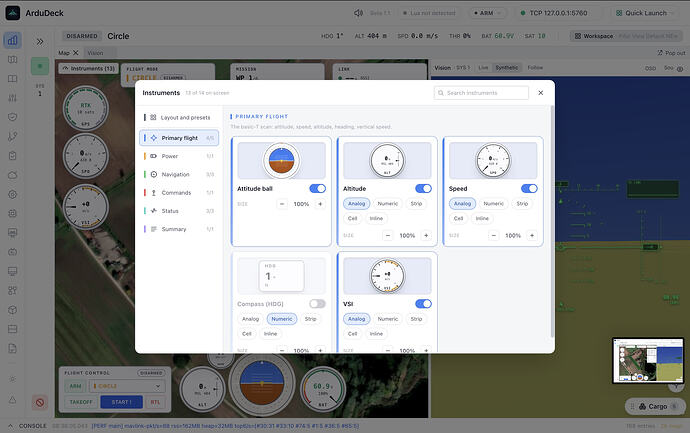Increase Attitude ball size with plus
Image resolution: width=690 pixels, height=433 pixels.
[320, 204]
